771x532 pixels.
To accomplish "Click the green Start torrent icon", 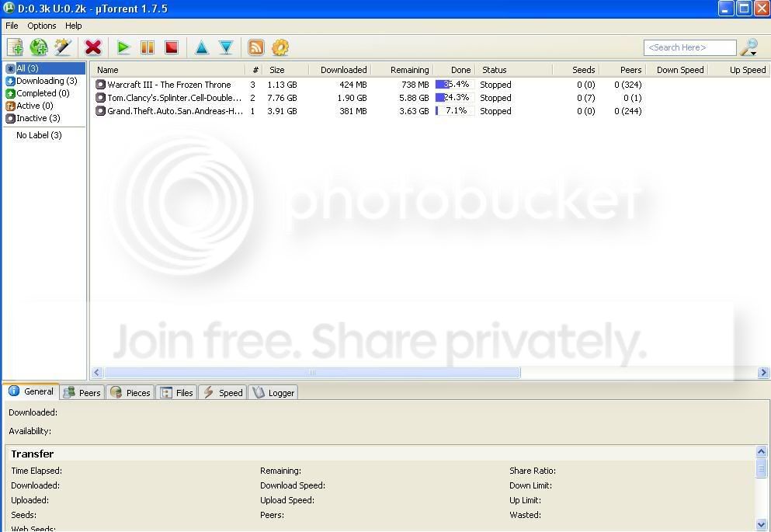I will click(x=123, y=47).
